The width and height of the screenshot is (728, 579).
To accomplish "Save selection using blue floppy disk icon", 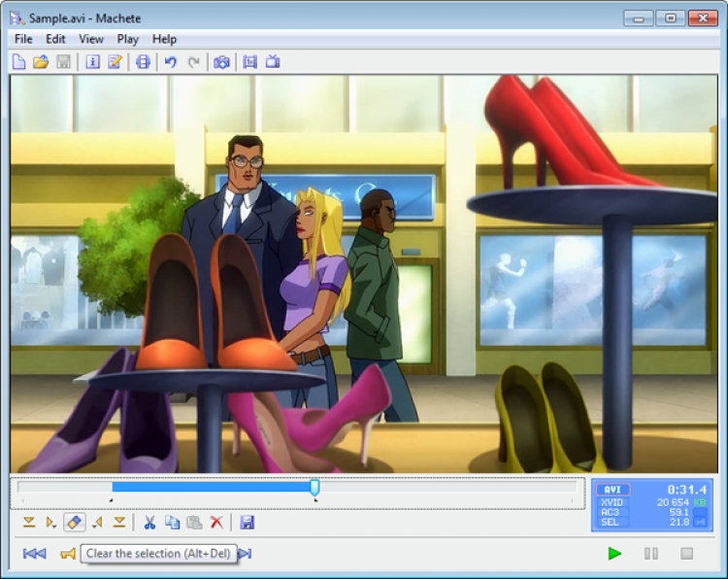I will point(248,523).
